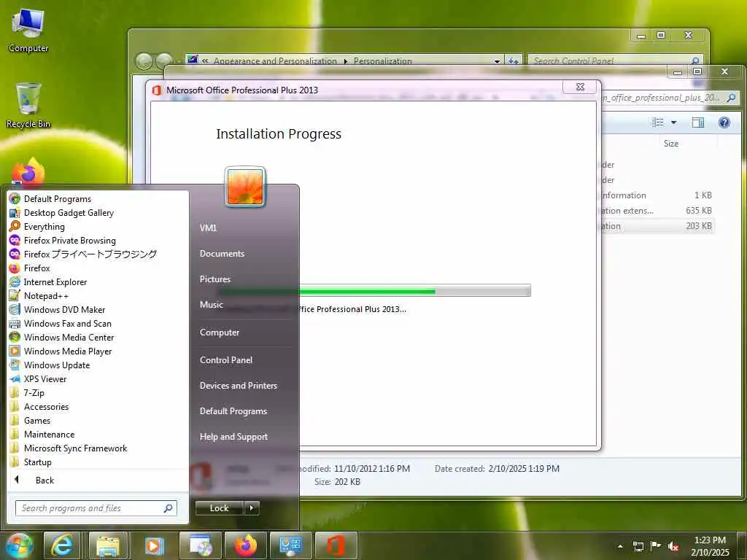Open Pictures from the Start menu
Image resolution: width=747 pixels, height=560 pixels.
[215, 279]
